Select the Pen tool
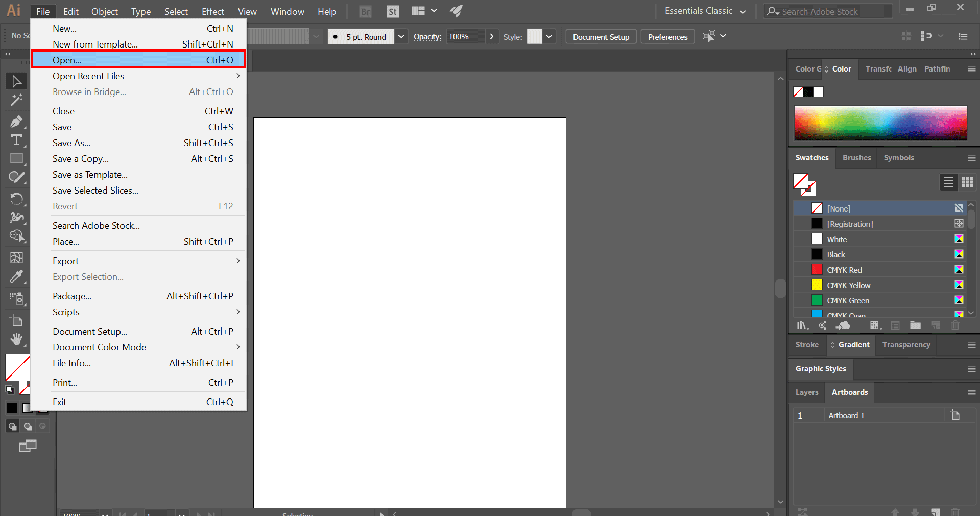Viewport: 980px width, 516px height. click(x=16, y=122)
